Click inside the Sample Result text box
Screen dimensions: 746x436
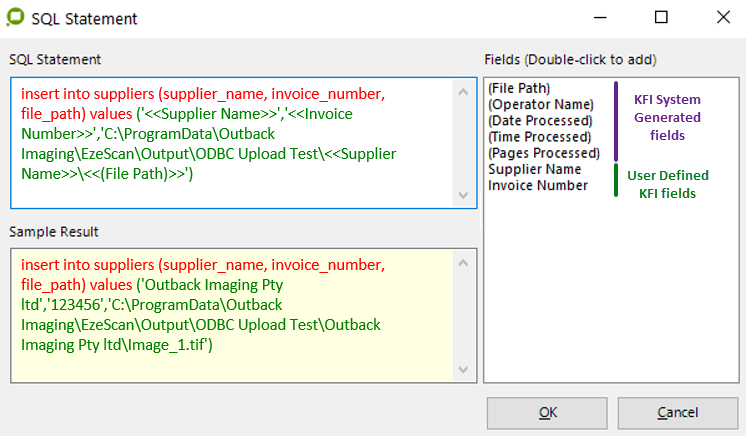pyautogui.click(x=230, y=316)
